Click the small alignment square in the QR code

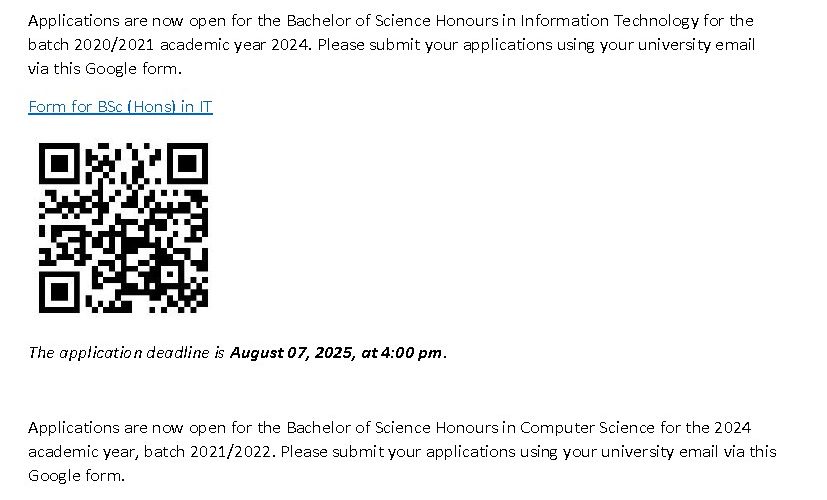pyautogui.click(x=170, y=274)
